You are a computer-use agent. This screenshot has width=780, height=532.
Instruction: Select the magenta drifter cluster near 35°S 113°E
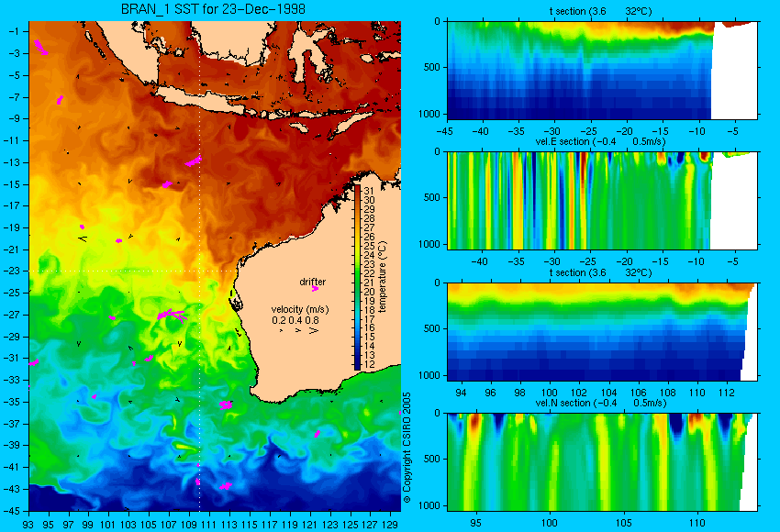coord(226,405)
